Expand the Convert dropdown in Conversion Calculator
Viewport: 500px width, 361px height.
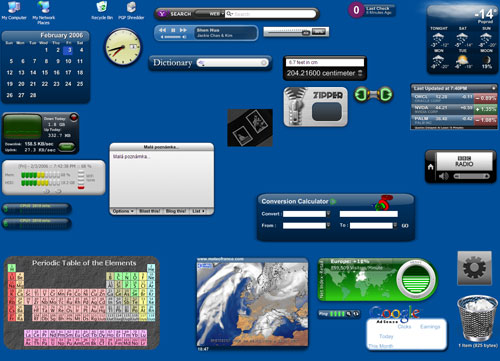tap(328, 214)
